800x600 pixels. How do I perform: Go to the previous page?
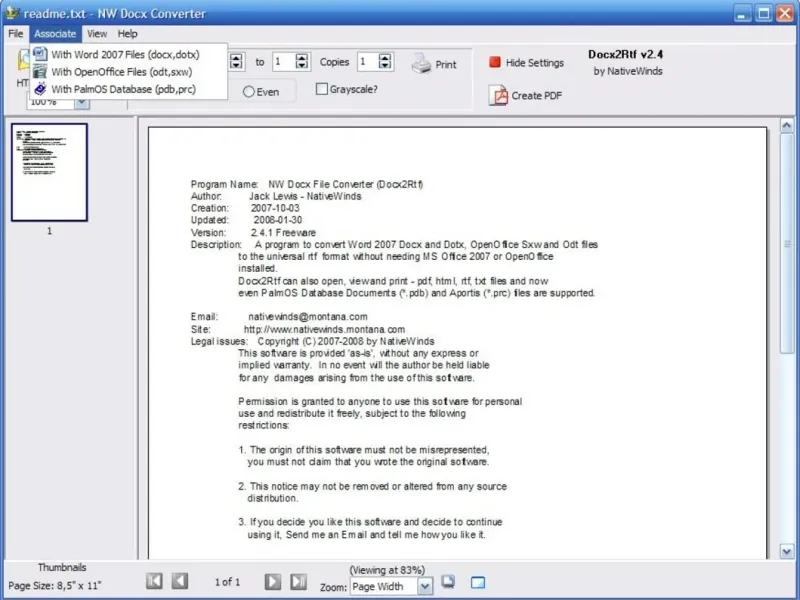(180, 581)
